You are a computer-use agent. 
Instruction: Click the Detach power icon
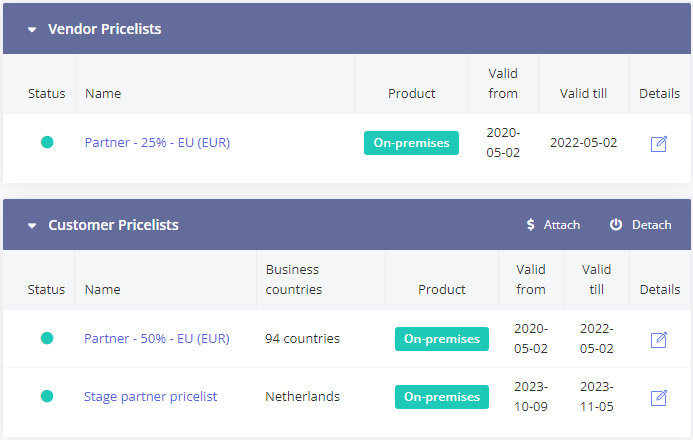(616, 225)
